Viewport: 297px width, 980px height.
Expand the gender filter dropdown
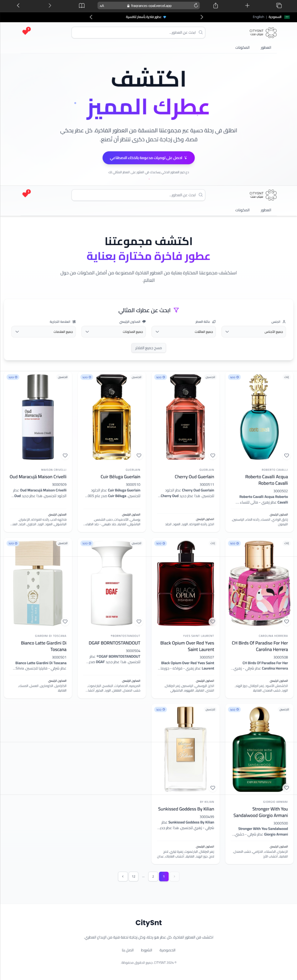tap(253, 332)
